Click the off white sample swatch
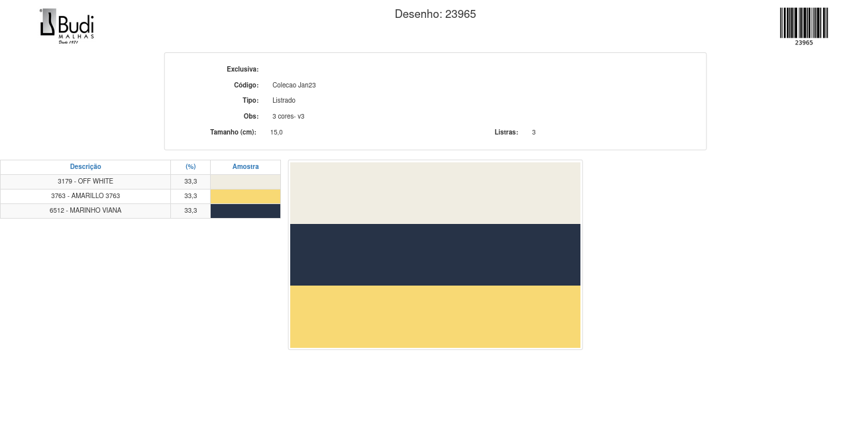Screen dimensions: 868x434 (245, 182)
